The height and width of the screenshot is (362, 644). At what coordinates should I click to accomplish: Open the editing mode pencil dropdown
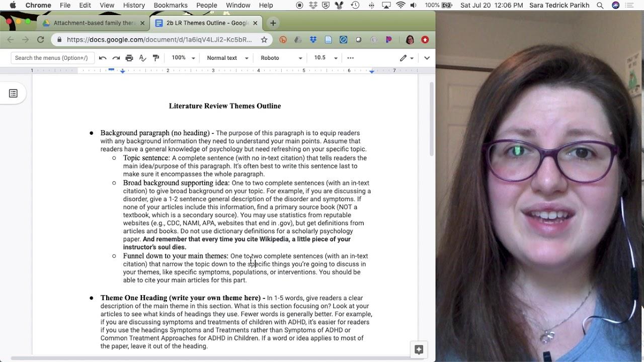(407, 58)
